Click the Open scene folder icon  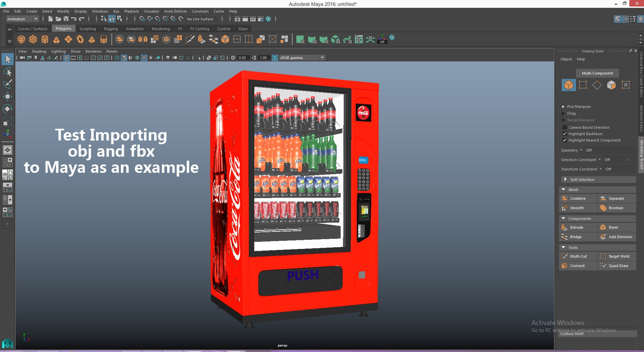[58, 19]
